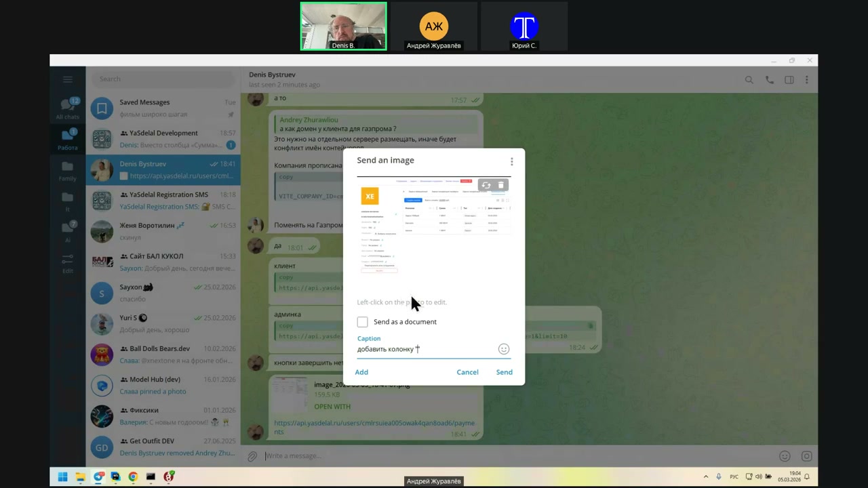This screenshot has height=488, width=868.
Task: Toggle the side panel icon in header
Action: pyautogui.click(x=789, y=80)
